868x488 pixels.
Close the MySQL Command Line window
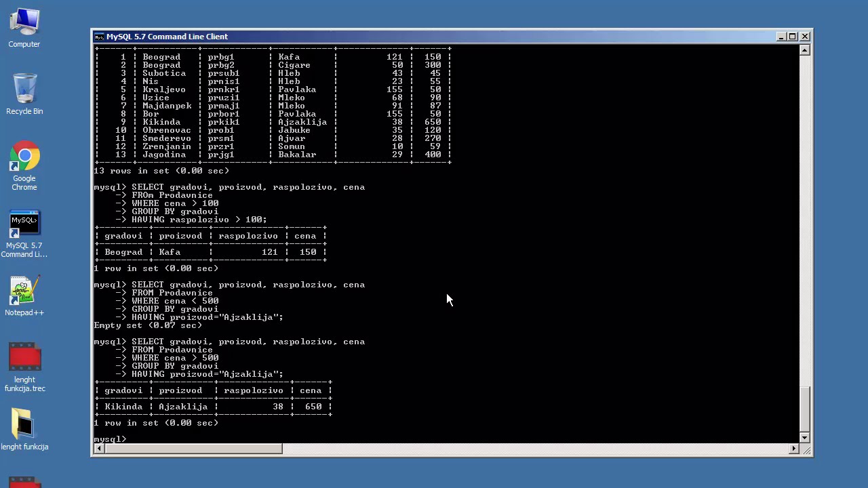tap(805, 37)
